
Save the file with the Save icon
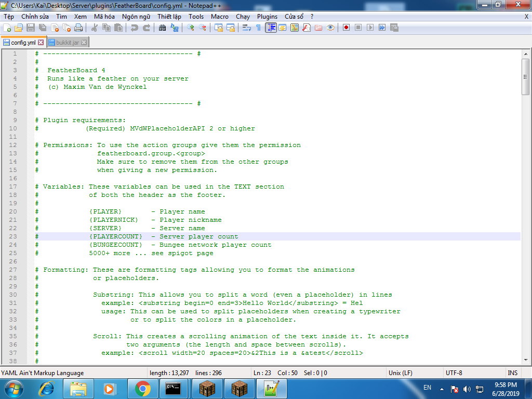coord(31,28)
